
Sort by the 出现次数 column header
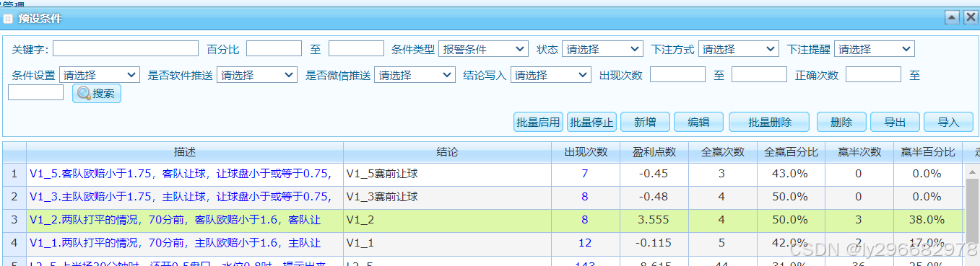[x=585, y=152]
